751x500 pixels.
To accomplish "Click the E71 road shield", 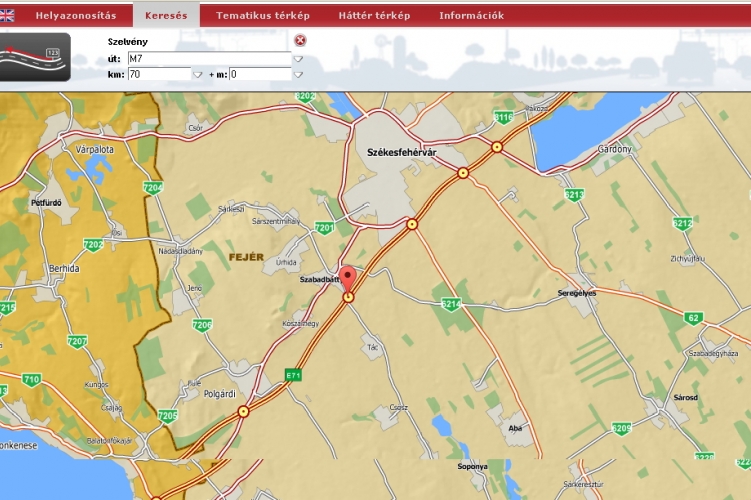I will [x=292, y=376].
